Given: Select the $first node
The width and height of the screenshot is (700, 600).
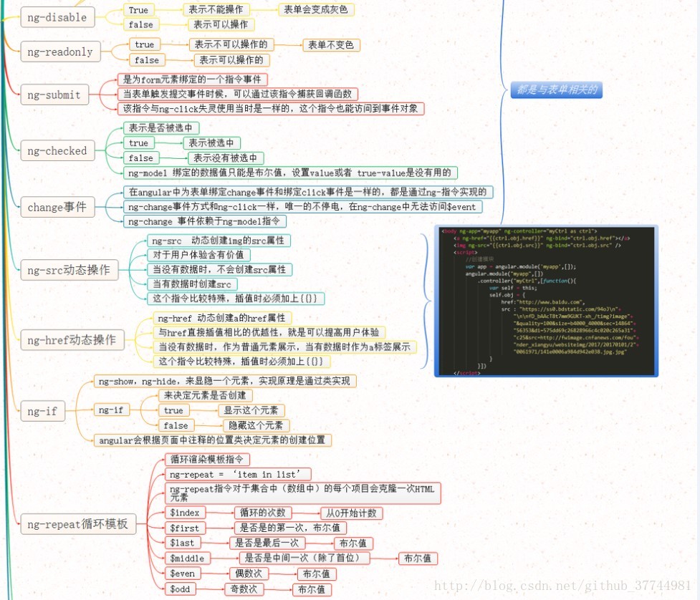Looking at the screenshot, I should (x=185, y=528).
